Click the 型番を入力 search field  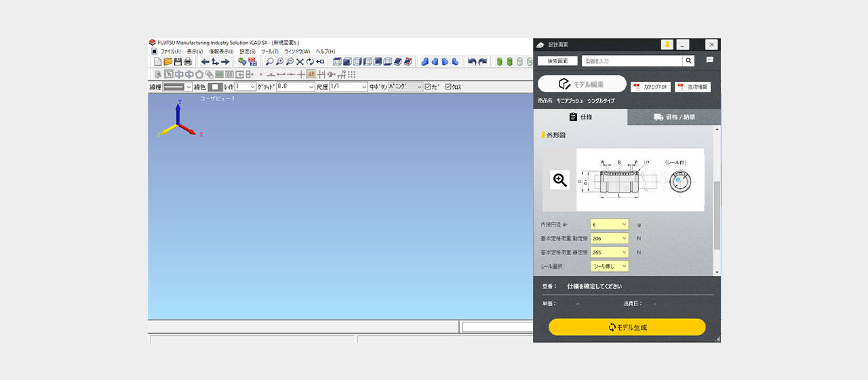click(x=632, y=61)
